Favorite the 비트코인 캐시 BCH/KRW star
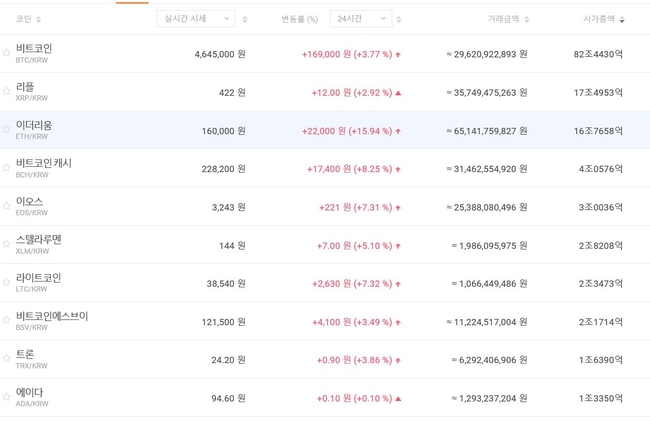The width and height of the screenshot is (650, 421). [x=6, y=167]
